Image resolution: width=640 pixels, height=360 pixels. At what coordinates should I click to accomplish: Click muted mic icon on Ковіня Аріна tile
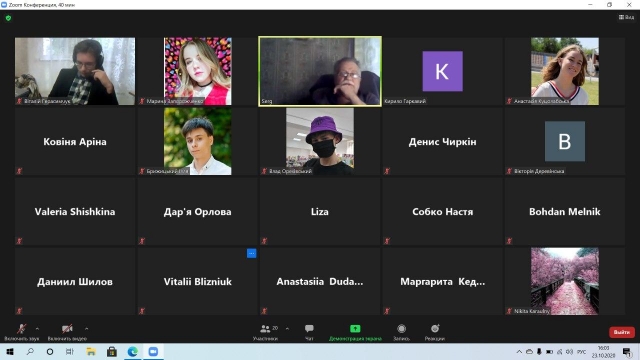pos(19,171)
